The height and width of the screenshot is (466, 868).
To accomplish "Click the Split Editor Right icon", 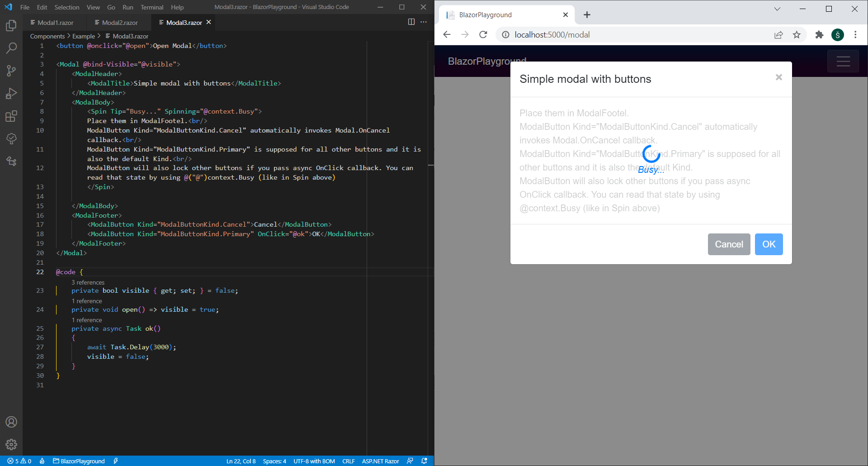I will point(411,22).
